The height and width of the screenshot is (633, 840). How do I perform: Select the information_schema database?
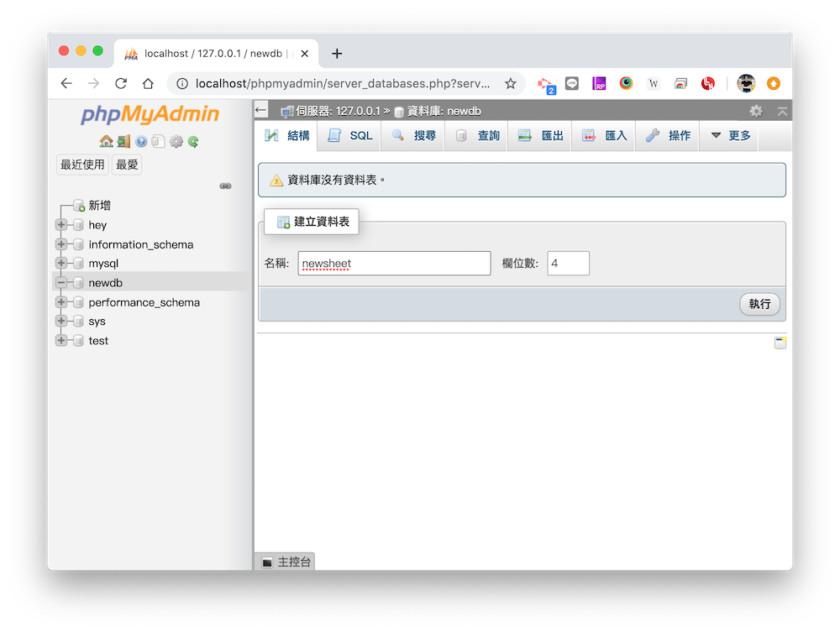point(141,244)
